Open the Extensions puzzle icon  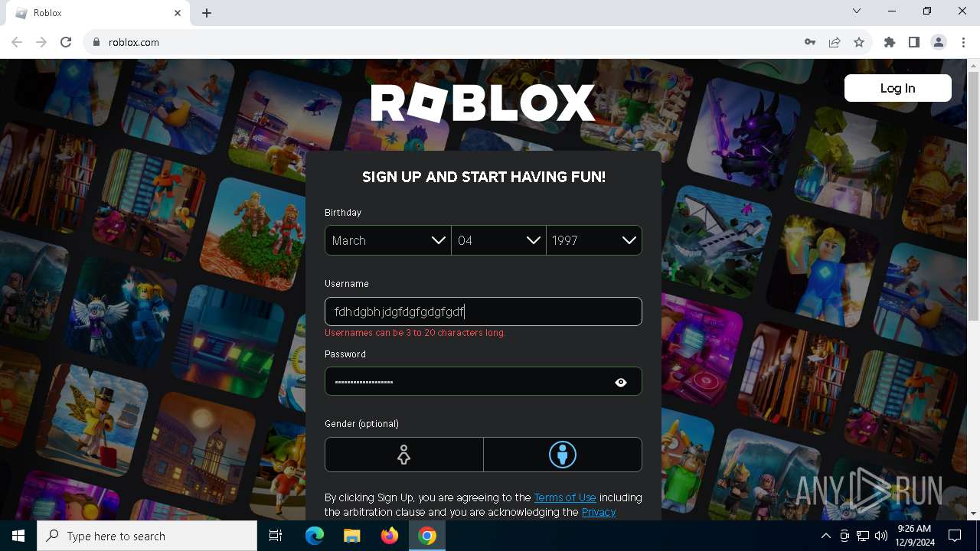(890, 42)
